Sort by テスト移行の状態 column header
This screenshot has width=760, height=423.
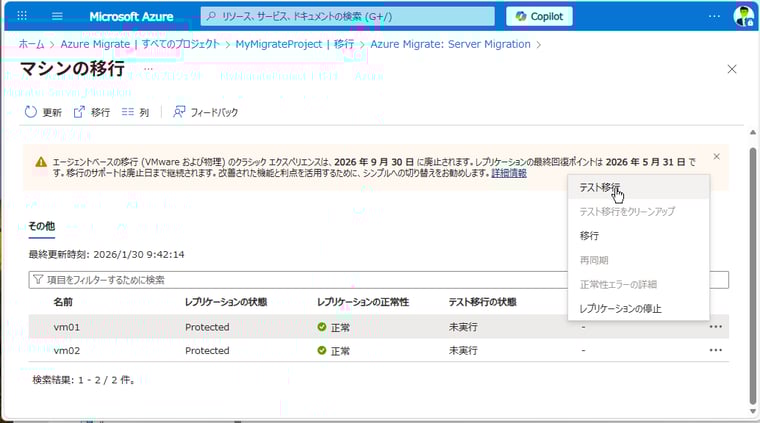[482, 302]
